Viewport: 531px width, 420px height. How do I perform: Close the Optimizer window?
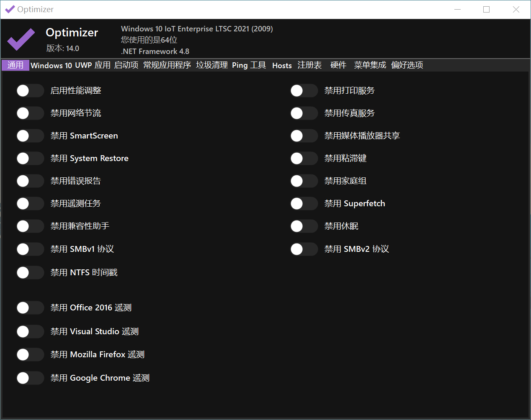point(516,9)
